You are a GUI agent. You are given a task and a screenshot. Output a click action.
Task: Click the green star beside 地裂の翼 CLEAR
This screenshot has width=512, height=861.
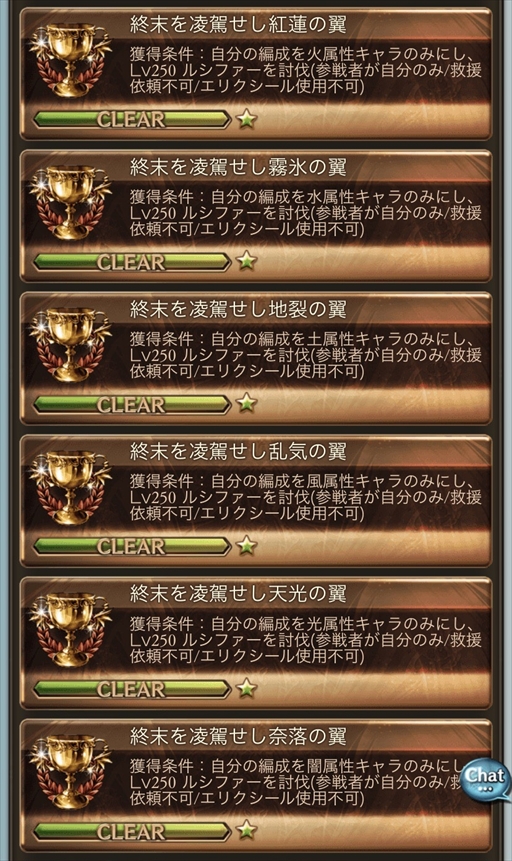(x=247, y=404)
